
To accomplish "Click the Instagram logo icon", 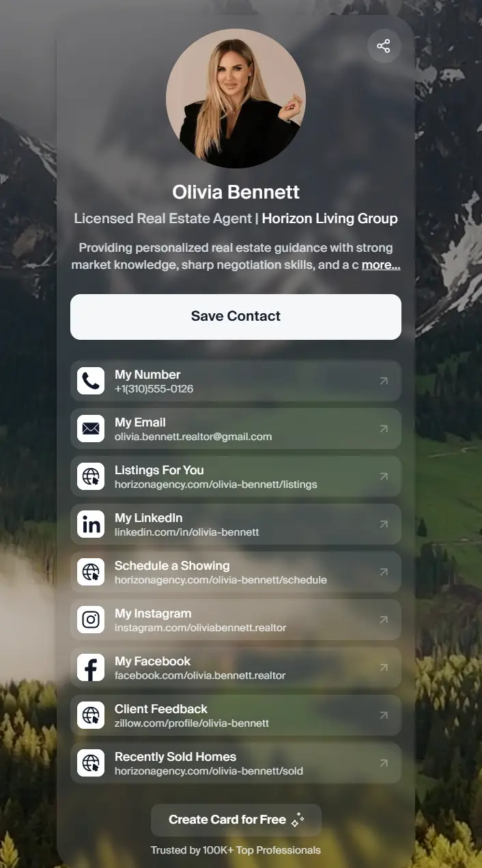I will click(91, 620).
